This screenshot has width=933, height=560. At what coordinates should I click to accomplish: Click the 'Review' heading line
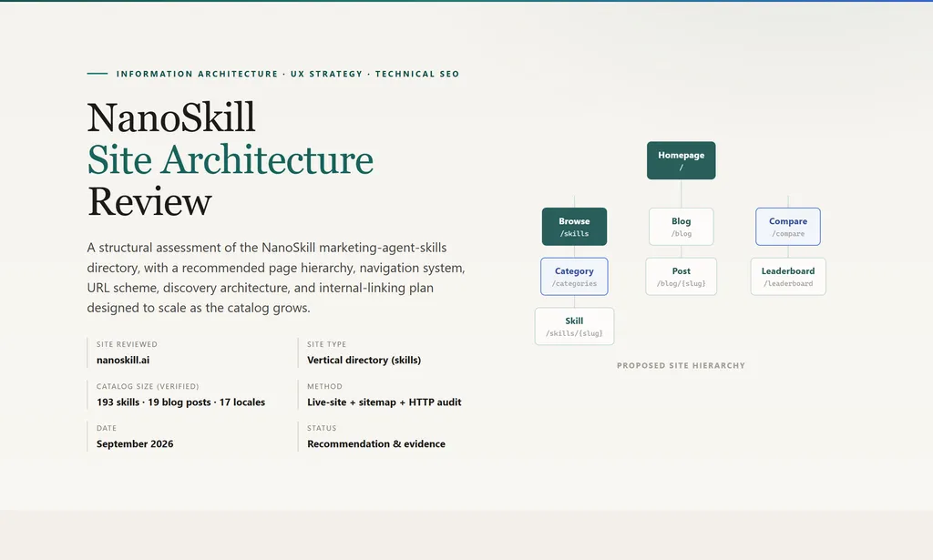pos(149,201)
